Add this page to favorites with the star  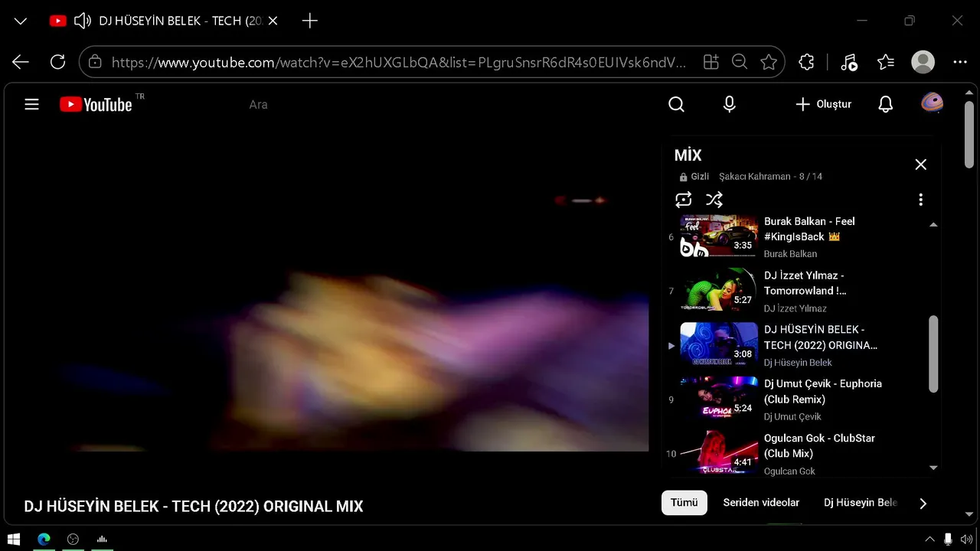pos(769,62)
